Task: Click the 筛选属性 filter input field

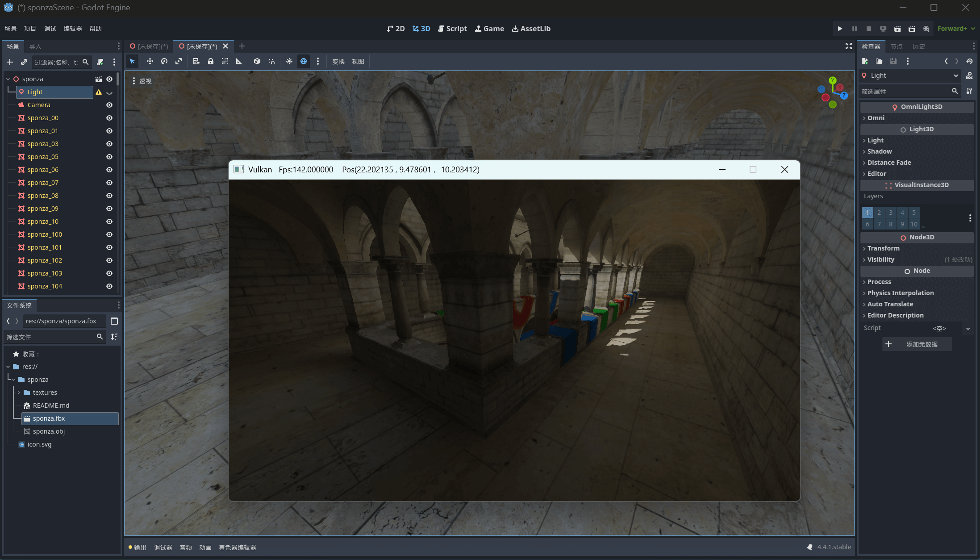Action: point(904,92)
